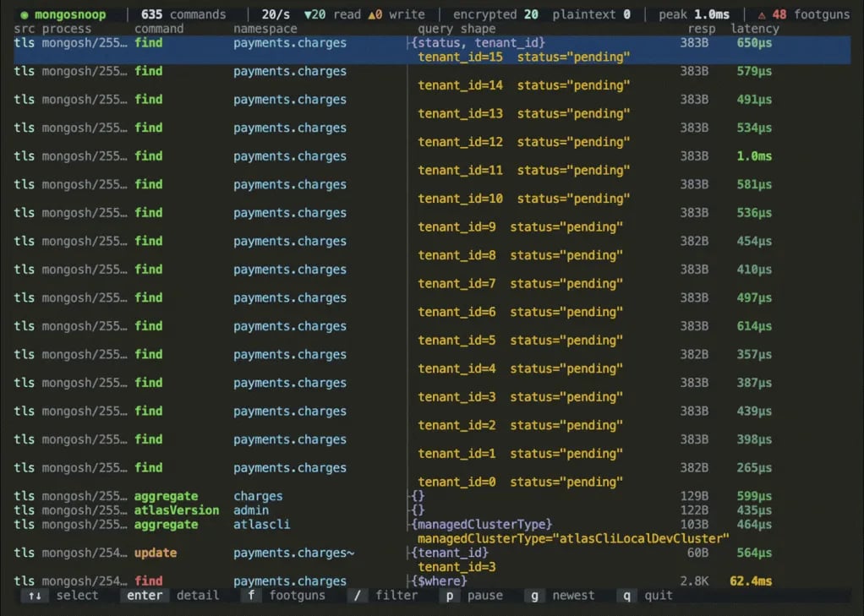The height and width of the screenshot is (616, 864).
Task: Expand the {} shape on atlasVersion row
Action: (x=417, y=510)
